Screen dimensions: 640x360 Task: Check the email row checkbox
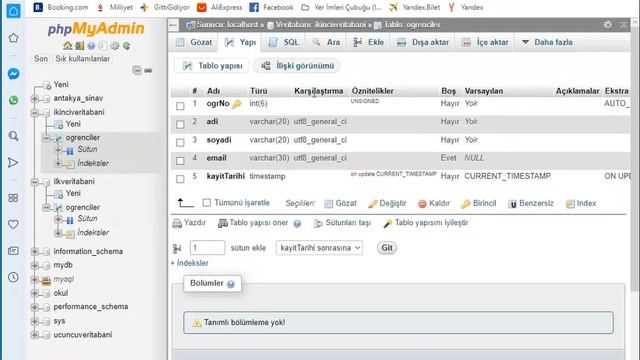pos(180,161)
